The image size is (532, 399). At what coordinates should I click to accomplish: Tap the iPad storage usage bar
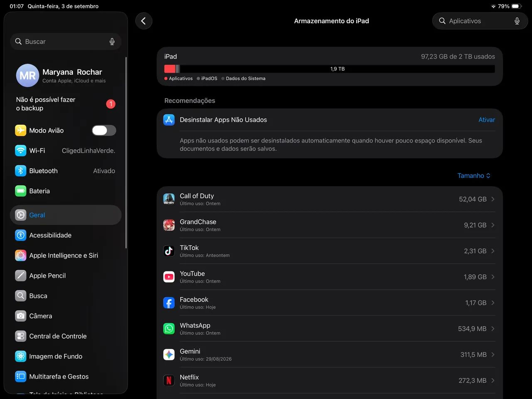click(x=330, y=69)
